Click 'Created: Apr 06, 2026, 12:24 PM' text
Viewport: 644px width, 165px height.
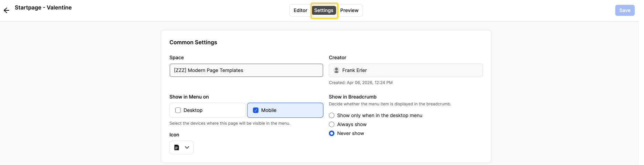(x=361, y=83)
